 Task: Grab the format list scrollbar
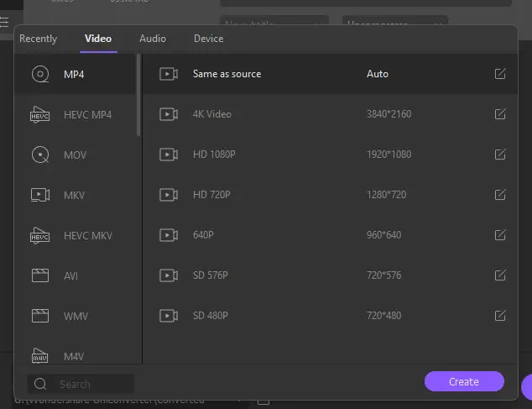coord(138,95)
